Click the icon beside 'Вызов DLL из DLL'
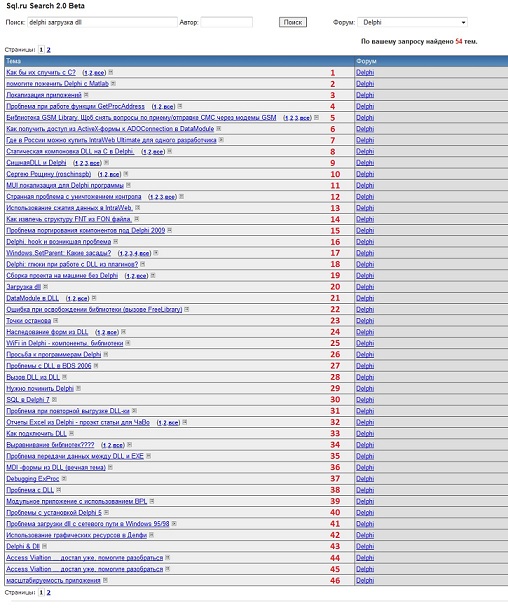 tap(65, 377)
